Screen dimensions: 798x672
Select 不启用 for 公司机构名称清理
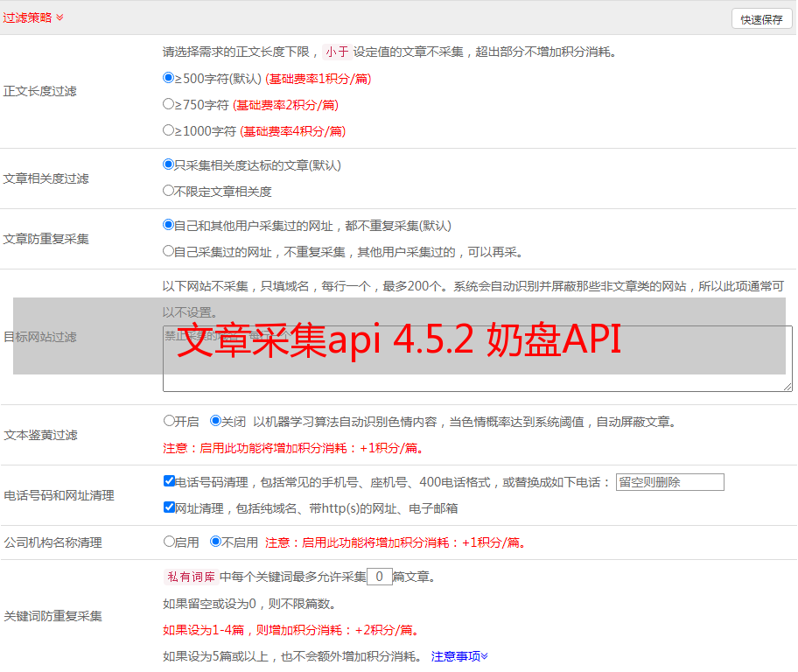[215, 542]
